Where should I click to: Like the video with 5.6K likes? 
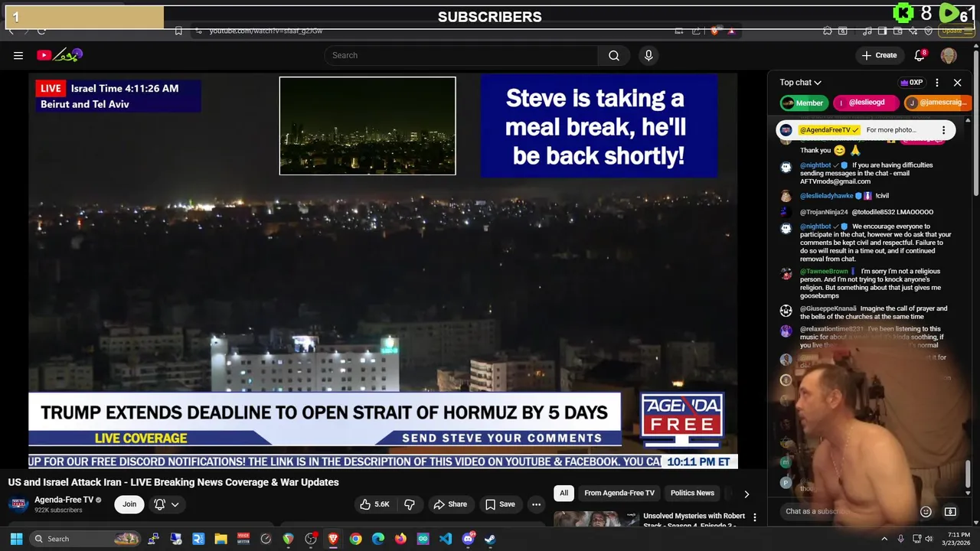(374, 504)
